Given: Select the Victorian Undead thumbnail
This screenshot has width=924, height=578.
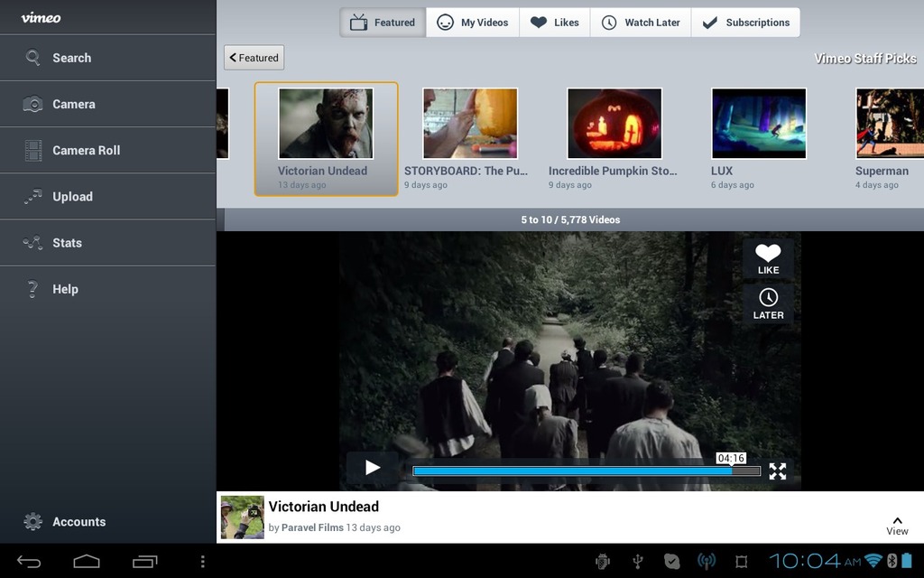Looking at the screenshot, I should [x=326, y=124].
